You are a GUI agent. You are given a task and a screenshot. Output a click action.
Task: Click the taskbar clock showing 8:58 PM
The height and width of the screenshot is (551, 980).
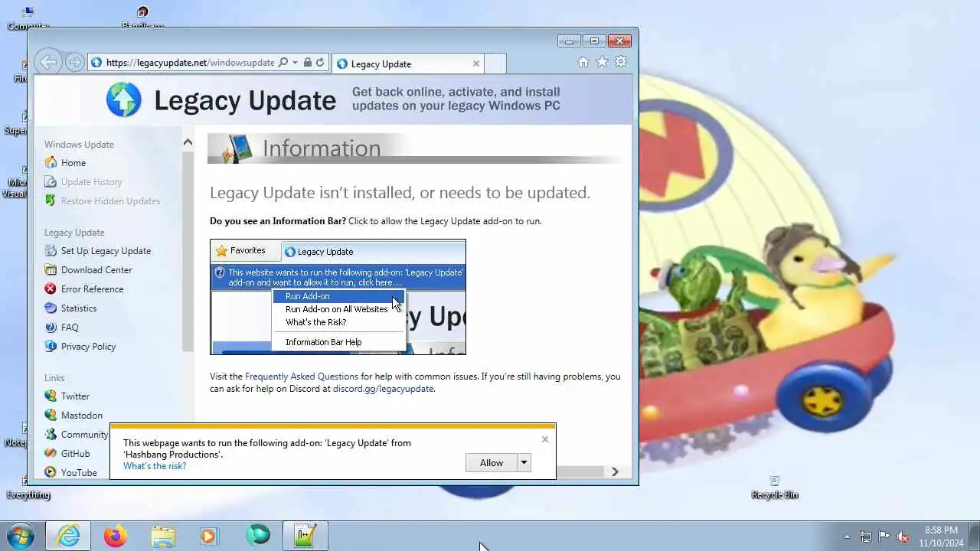click(x=940, y=536)
